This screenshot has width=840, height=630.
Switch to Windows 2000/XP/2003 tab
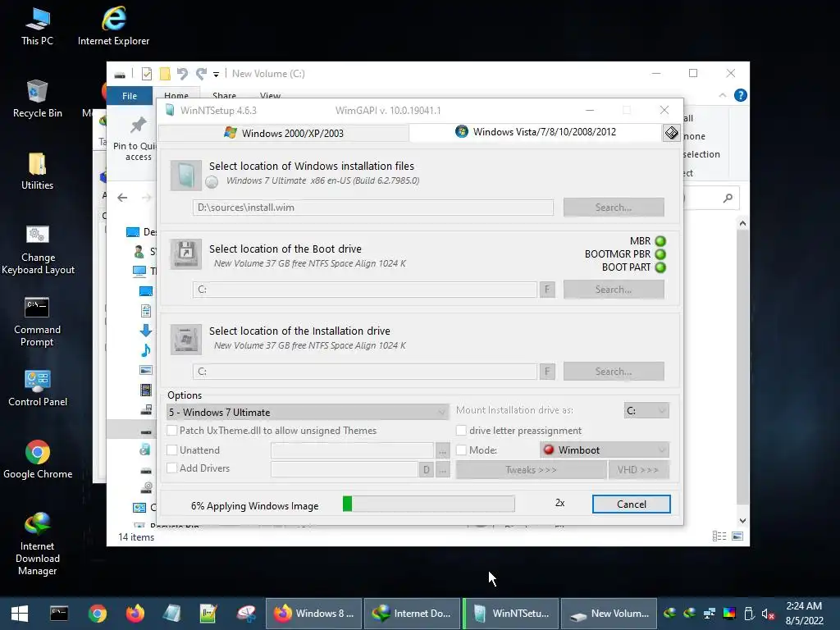pos(284,133)
